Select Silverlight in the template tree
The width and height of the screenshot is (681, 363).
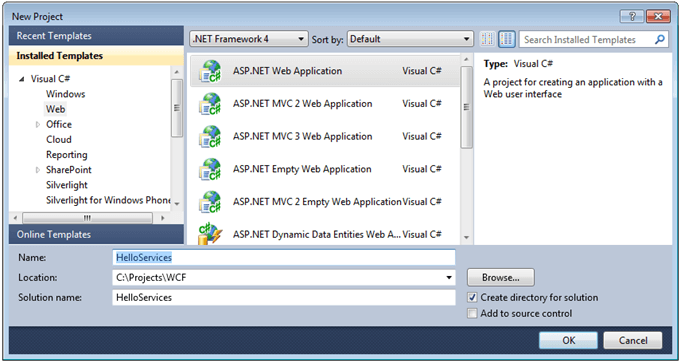click(x=67, y=185)
